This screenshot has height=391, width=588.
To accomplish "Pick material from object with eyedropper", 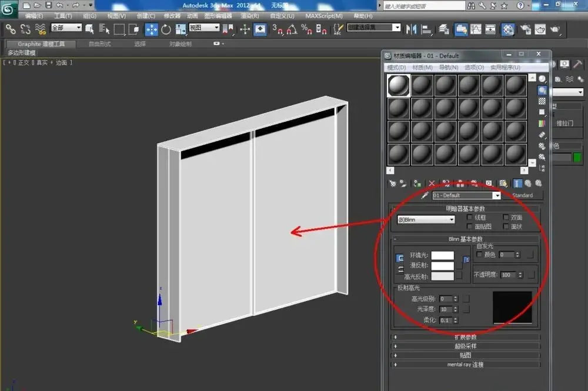I will pos(425,195).
